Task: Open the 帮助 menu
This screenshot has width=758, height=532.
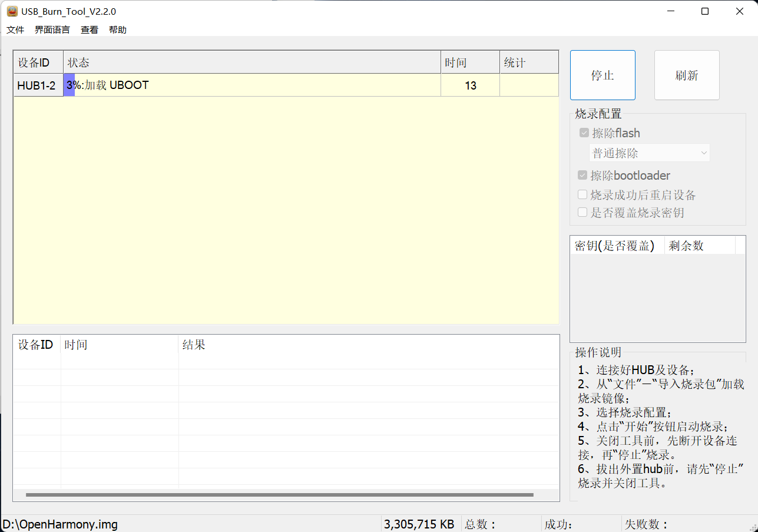Action: (117, 29)
